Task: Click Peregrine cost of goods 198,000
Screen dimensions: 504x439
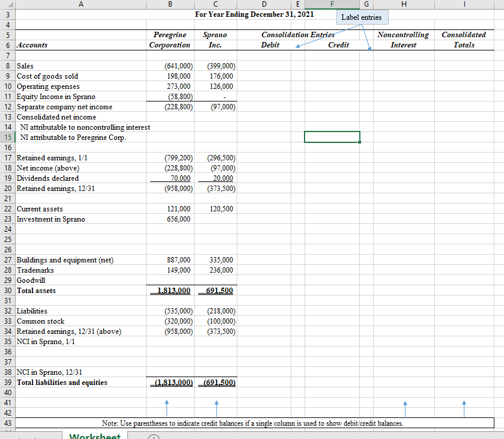Action: (179, 76)
